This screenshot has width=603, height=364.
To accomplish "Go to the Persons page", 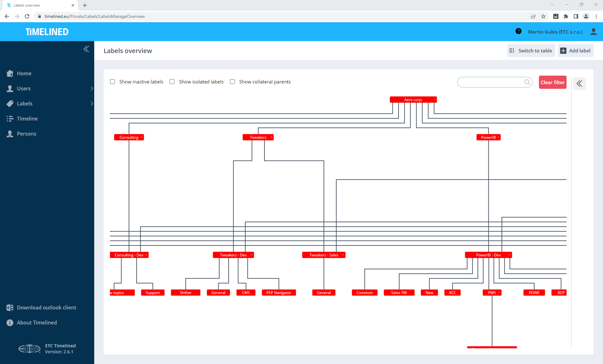I will 26,134.
